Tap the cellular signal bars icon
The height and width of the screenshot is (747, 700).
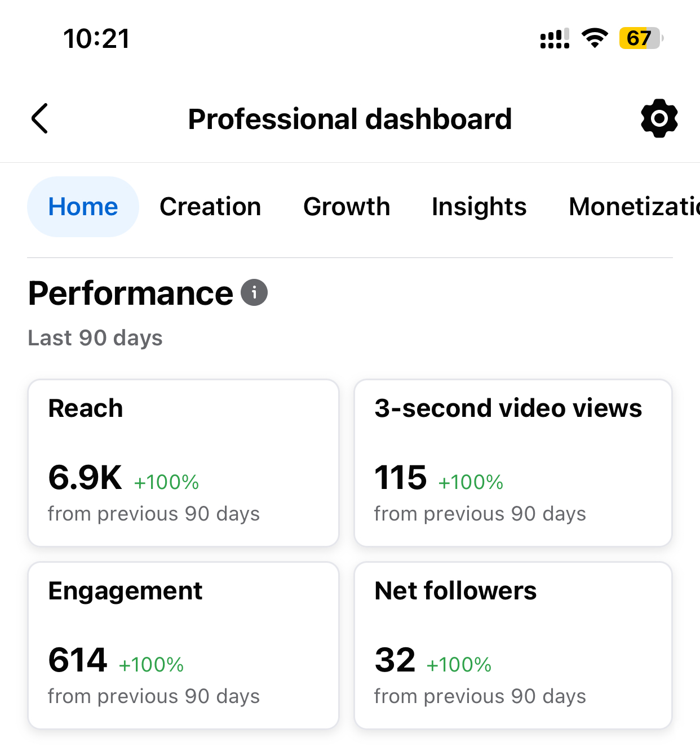(x=555, y=38)
